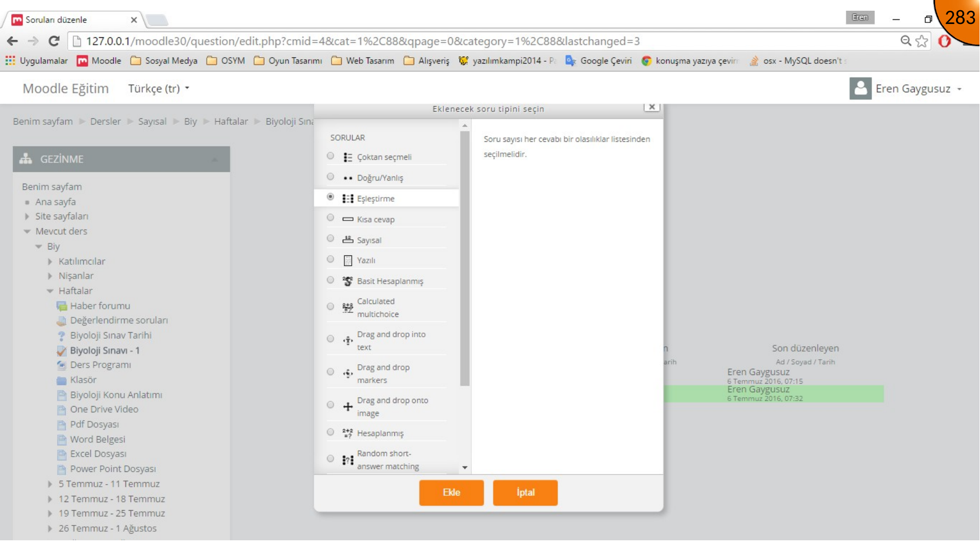
Task: Click the Biyoloji Sınavı - 1 quiz icon
Action: click(x=62, y=351)
